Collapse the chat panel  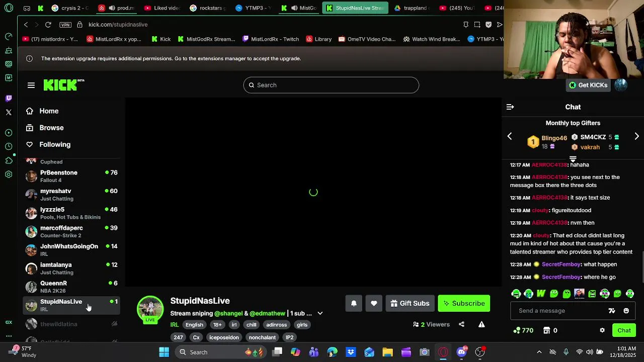point(510,107)
